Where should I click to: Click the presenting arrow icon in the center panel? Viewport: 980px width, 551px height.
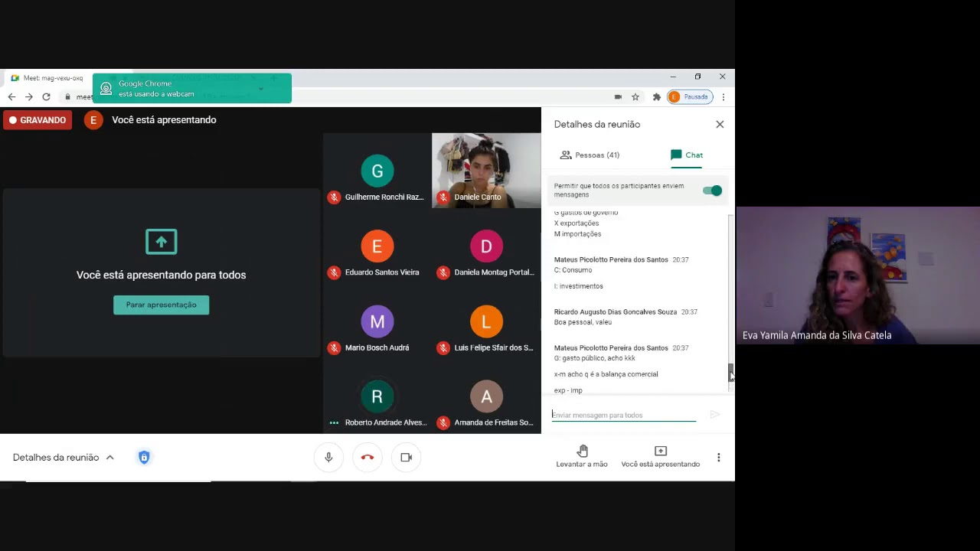click(x=161, y=242)
